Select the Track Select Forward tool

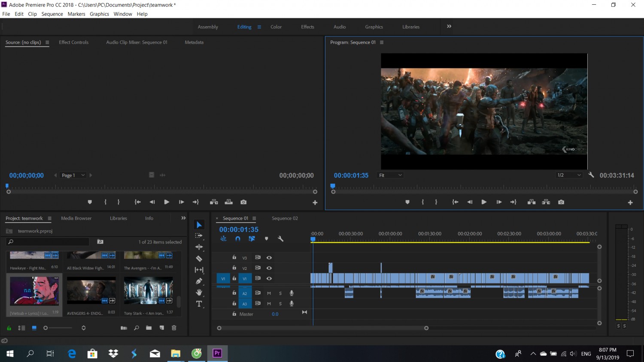(x=199, y=235)
